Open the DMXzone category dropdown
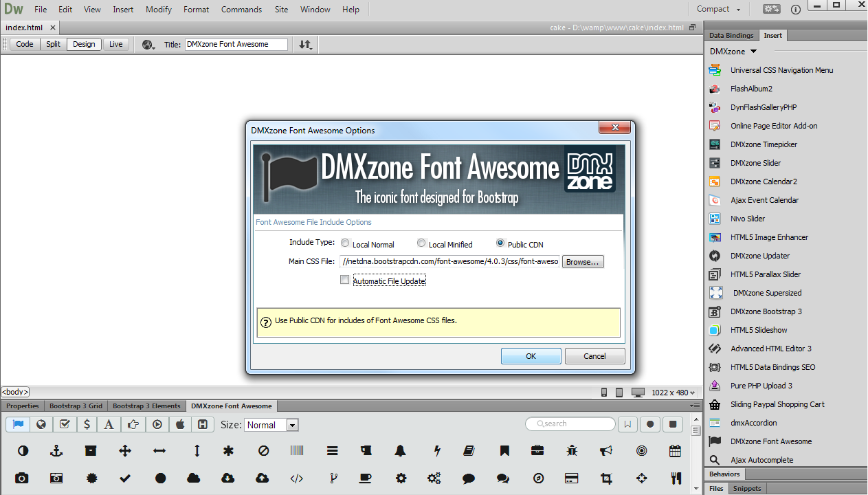Viewport: 868px width, 495px height. coord(733,52)
